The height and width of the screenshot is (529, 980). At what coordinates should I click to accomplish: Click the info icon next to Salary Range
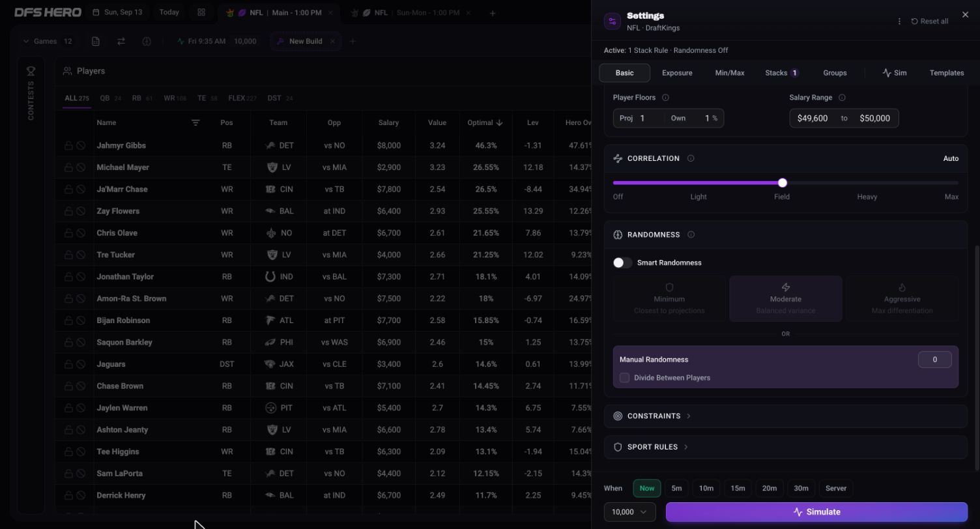(842, 98)
